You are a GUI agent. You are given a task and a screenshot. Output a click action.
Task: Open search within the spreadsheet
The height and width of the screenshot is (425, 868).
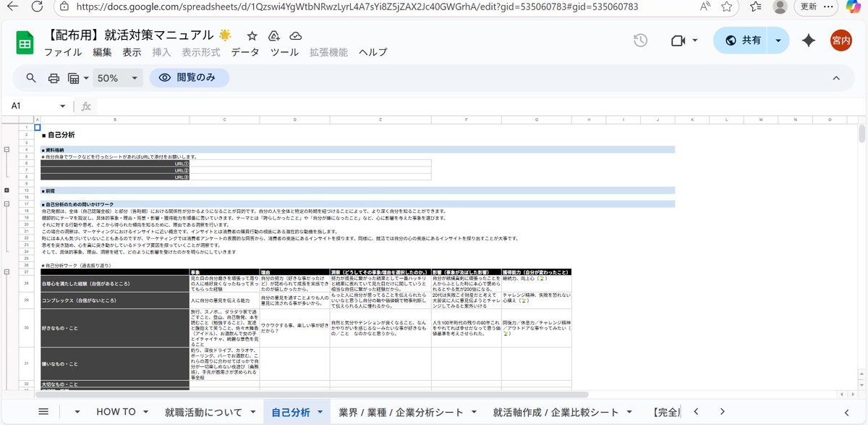(x=30, y=77)
